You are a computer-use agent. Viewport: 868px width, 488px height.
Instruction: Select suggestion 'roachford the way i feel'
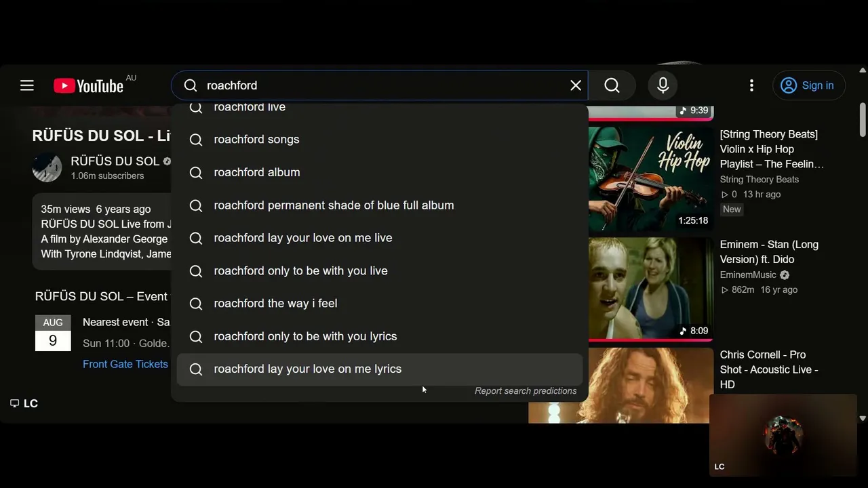[380, 304]
